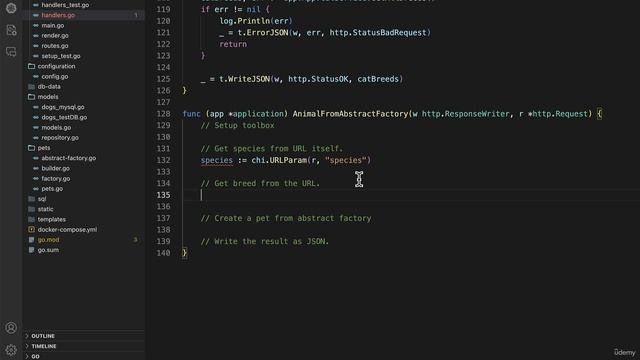Screen dimensions: 640x360
Task: Click the go.sum file icon
Action: tap(31, 250)
